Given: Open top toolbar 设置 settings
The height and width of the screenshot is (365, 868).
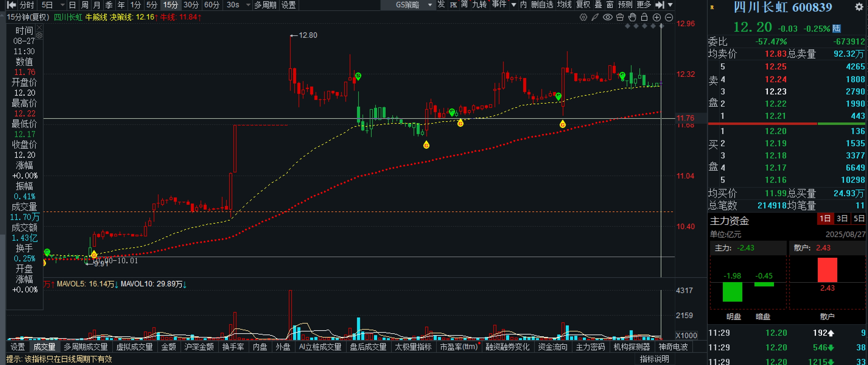Looking at the screenshot, I should [x=289, y=5].
